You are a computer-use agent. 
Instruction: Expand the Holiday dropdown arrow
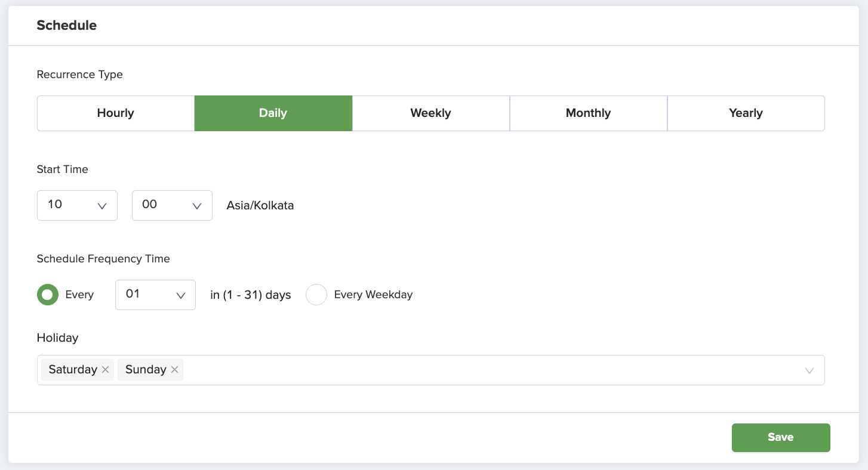(x=809, y=370)
